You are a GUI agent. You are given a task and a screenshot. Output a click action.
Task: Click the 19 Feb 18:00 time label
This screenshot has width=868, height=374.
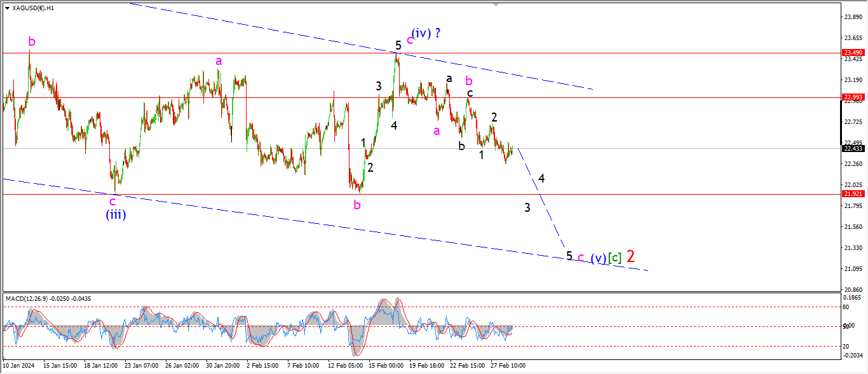point(428,366)
